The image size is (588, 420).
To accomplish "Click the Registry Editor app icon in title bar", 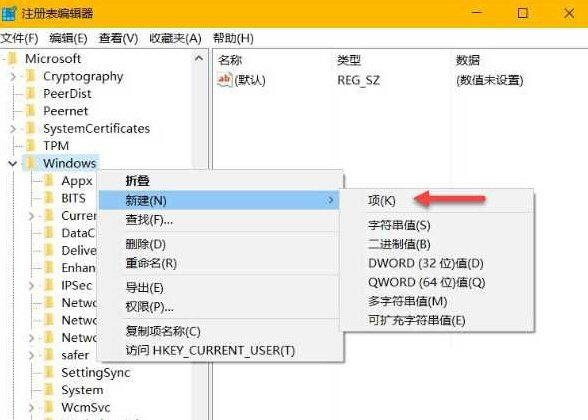I will point(9,13).
